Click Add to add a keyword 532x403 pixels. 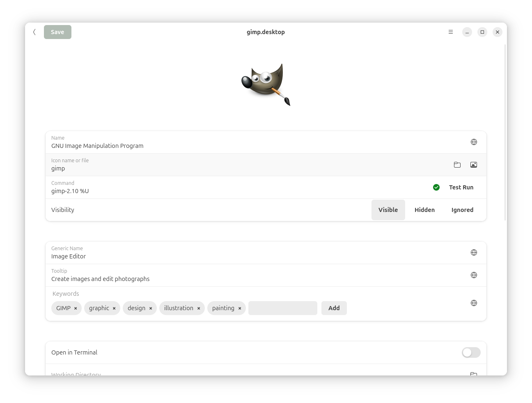click(334, 308)
